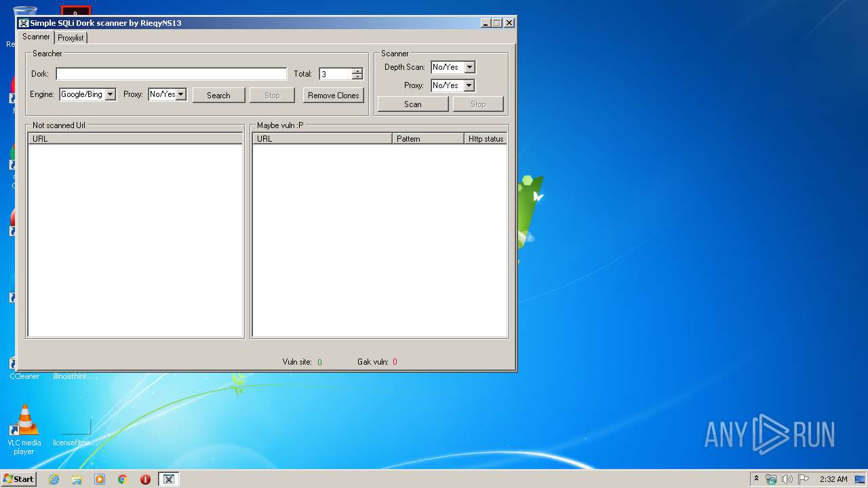Open the Depth Scan No/Yes dropdown

(x=469, y=67)
